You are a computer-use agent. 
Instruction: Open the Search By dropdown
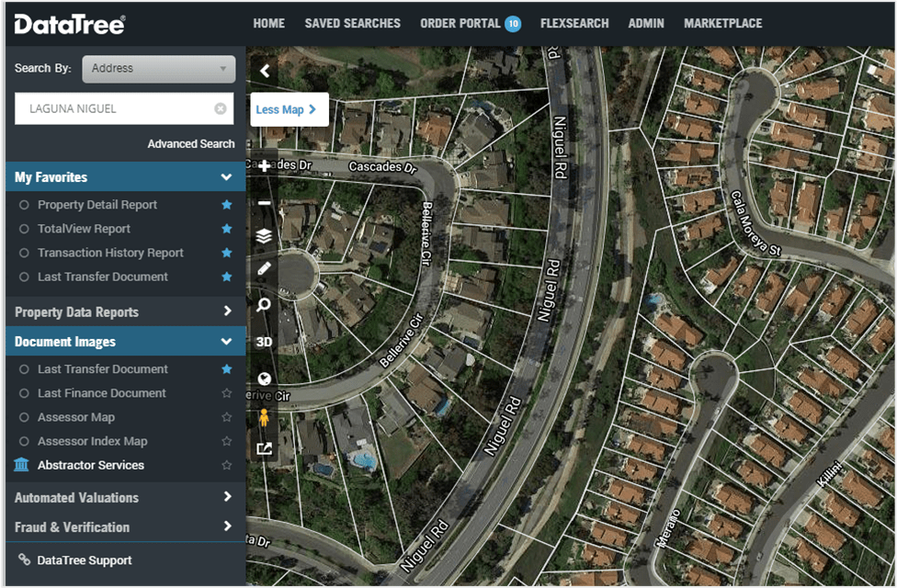158,68
